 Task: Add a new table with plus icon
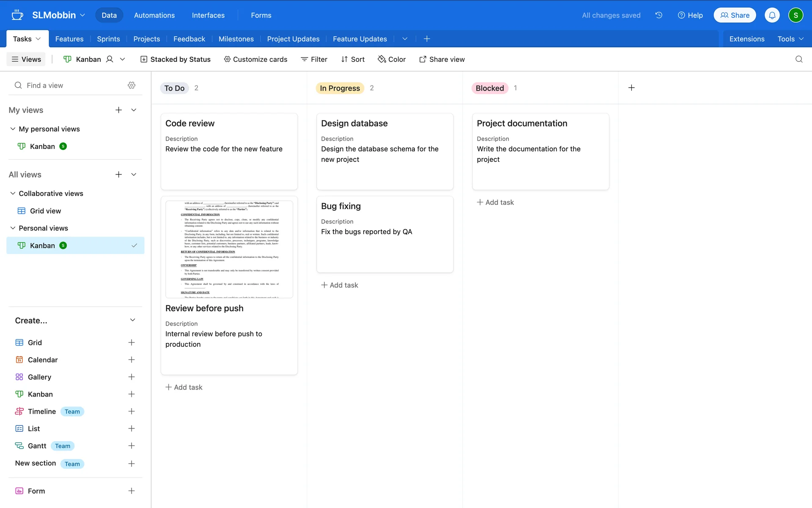tap(427, 39)
